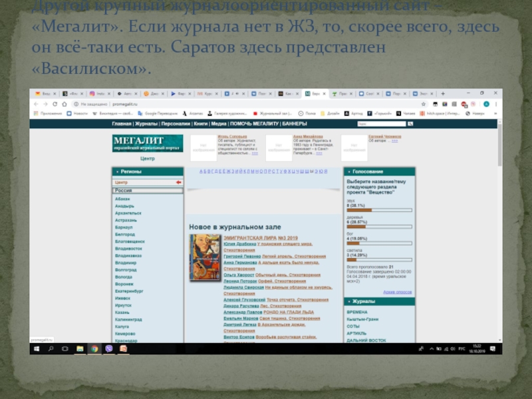
Task: Click the site search magnifier button
Action: (410, 124)
